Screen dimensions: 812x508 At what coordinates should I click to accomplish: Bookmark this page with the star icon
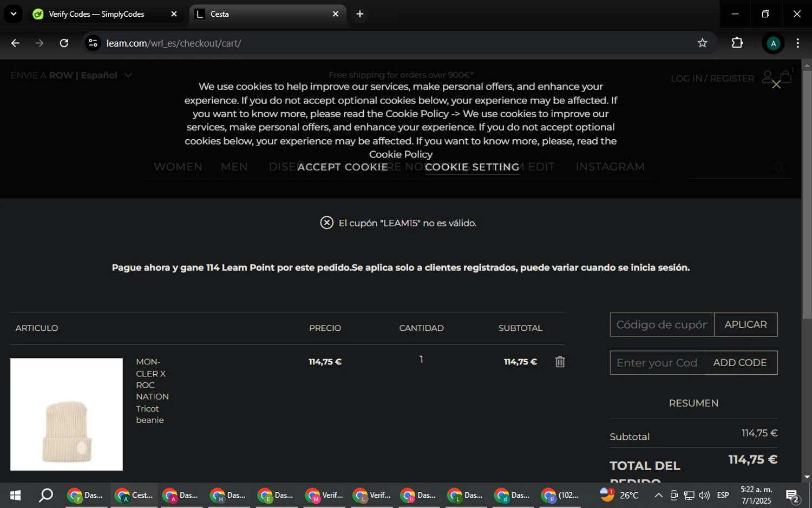point(702,43)
